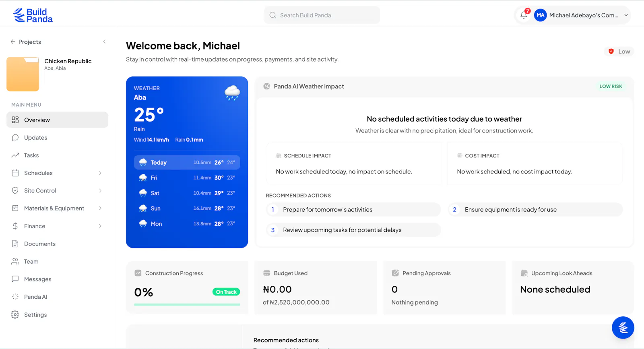644x349 pixels.
Task: Expand the Schedules submenu chevron
Action: (100, 173)
